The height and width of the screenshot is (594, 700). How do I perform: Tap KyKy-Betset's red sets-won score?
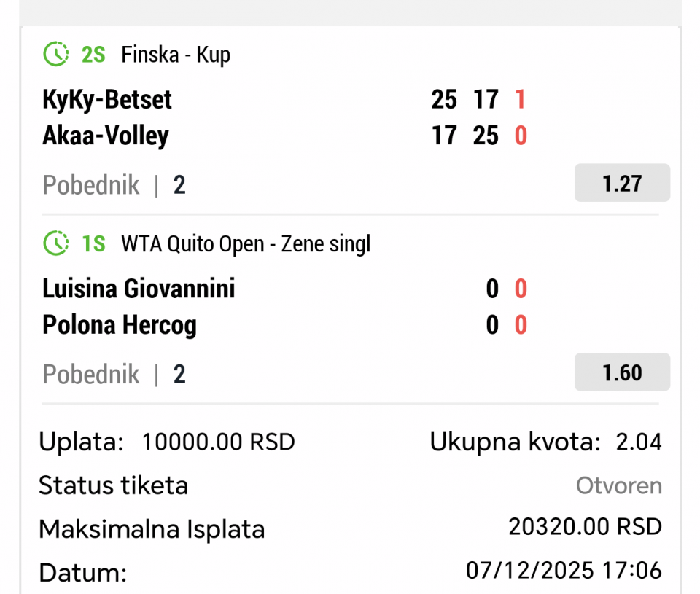click(x=520, y=100)
